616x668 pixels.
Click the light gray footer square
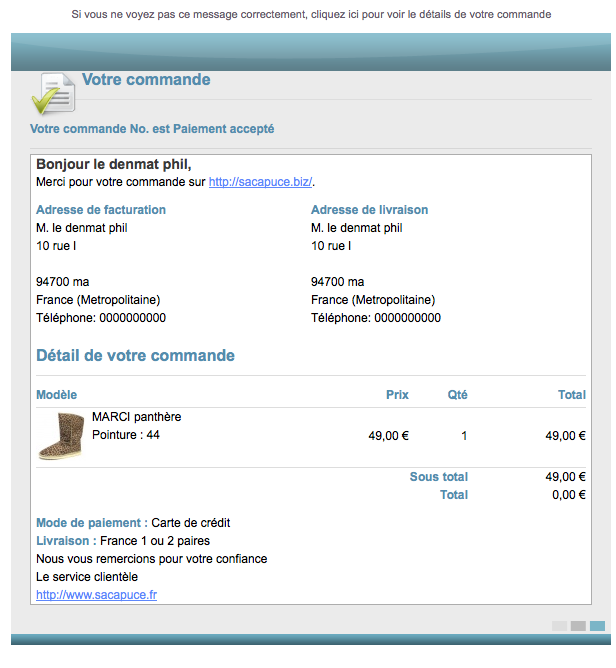coord(559,626)
